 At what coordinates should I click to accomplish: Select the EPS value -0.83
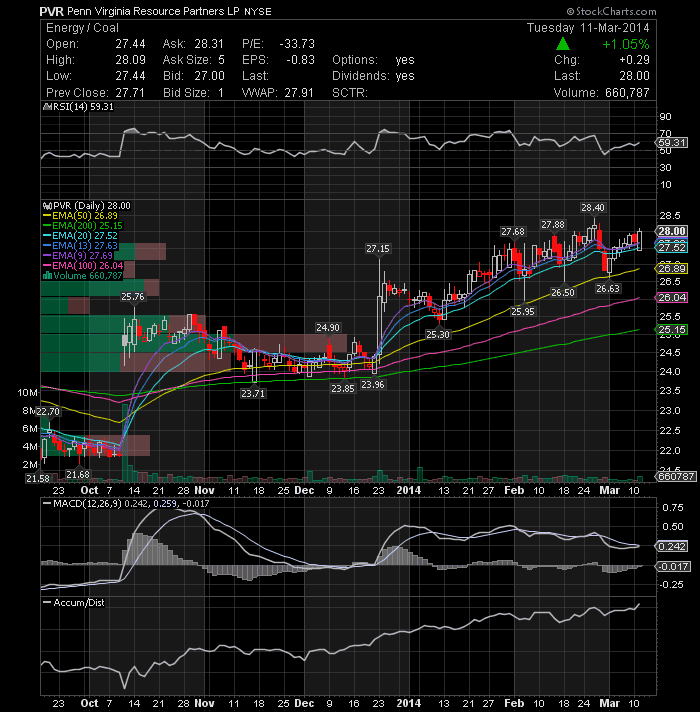point(300,60)
